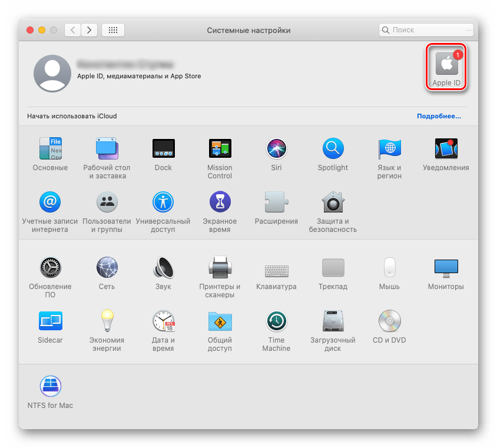
Task: Click the show all grid button
Action: click(x=112, y=30)
